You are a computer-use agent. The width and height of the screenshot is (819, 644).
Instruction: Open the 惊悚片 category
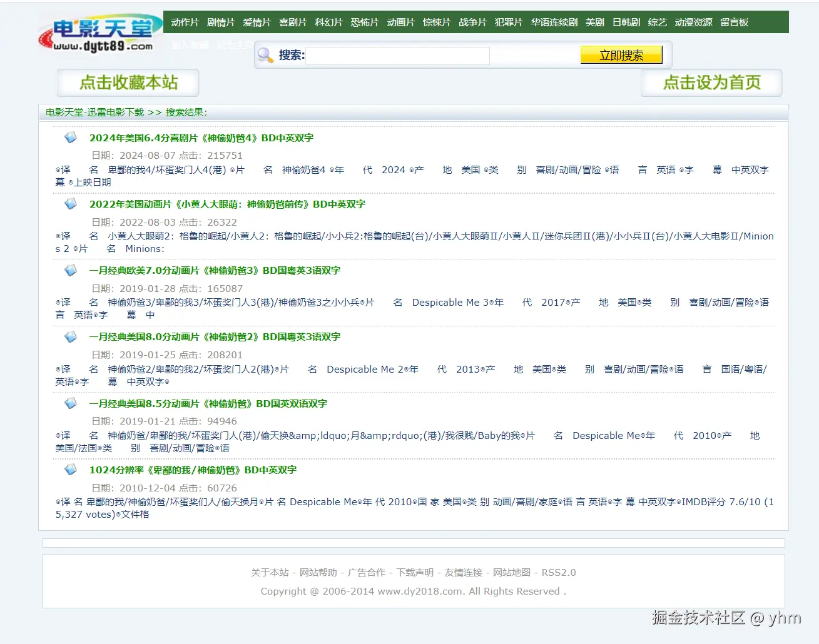(x=437, y=22)
